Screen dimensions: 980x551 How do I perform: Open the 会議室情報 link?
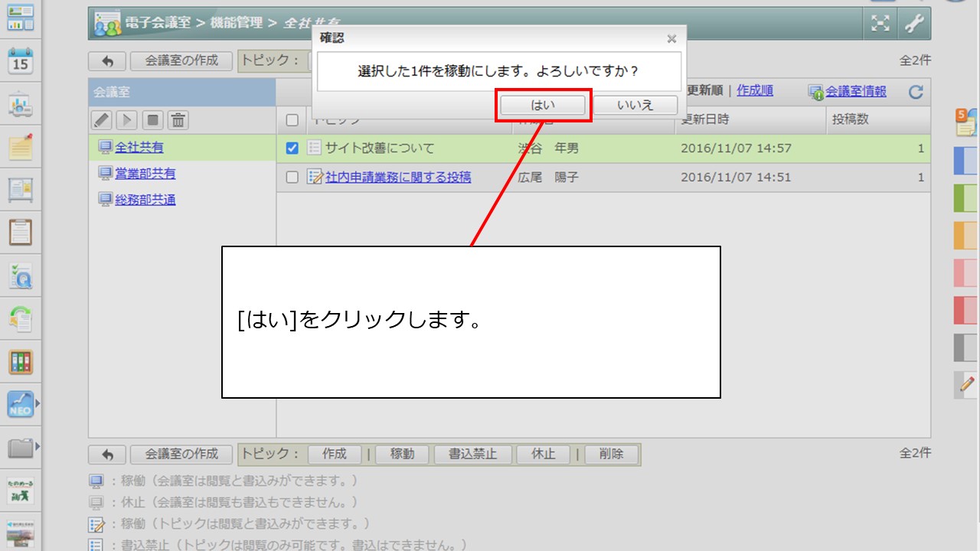click(856, 92)
